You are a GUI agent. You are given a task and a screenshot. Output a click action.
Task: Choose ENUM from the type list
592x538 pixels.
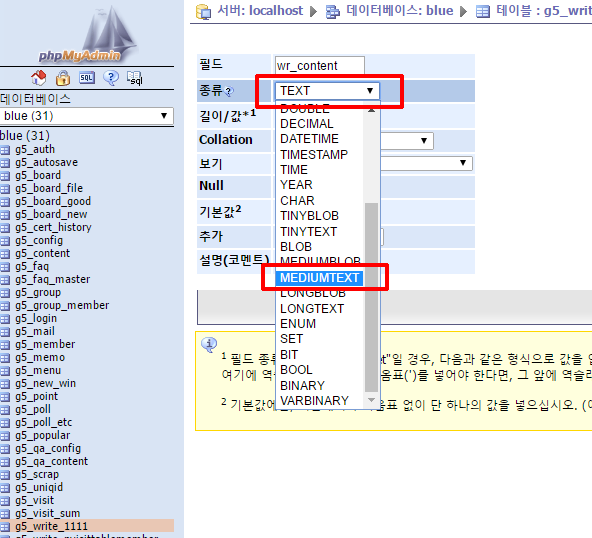298,324
